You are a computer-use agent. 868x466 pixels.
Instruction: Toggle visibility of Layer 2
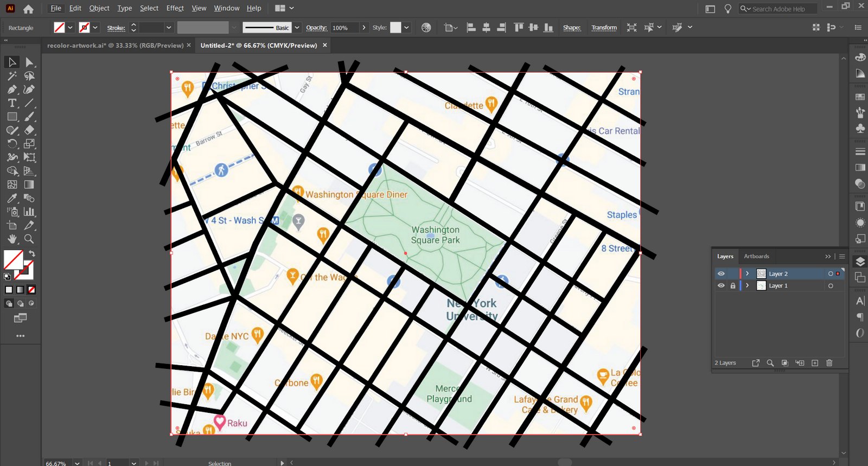click(721, 274)
